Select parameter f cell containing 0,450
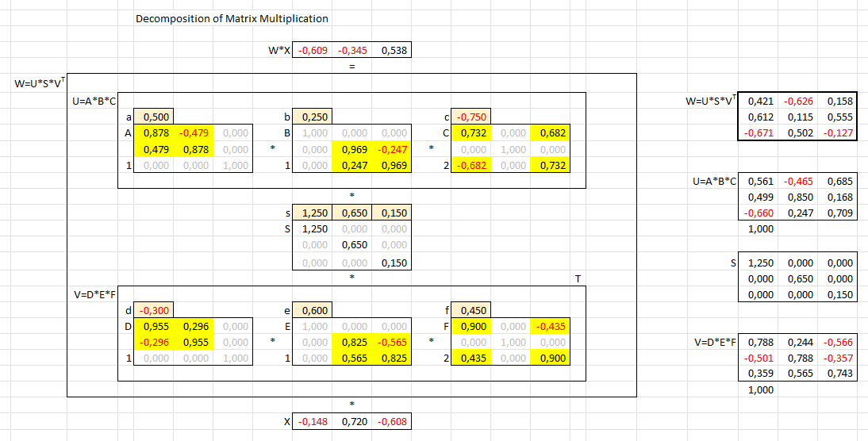 (x=471, y=311)
